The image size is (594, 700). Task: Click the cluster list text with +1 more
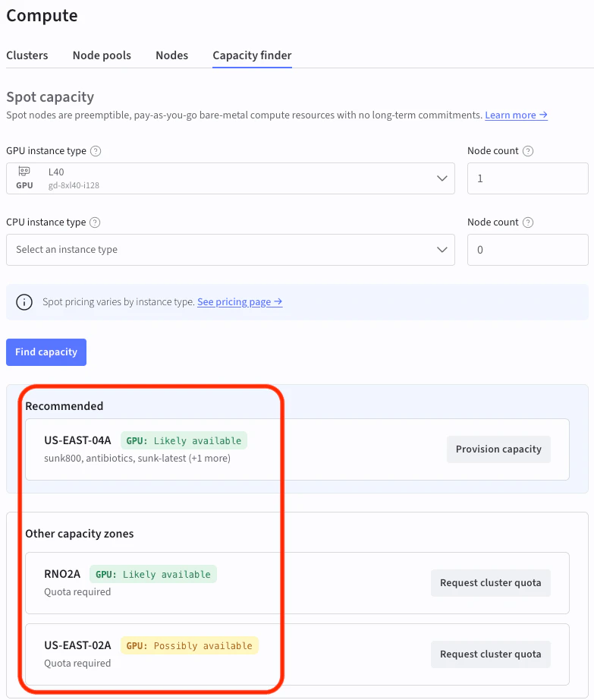137,459
